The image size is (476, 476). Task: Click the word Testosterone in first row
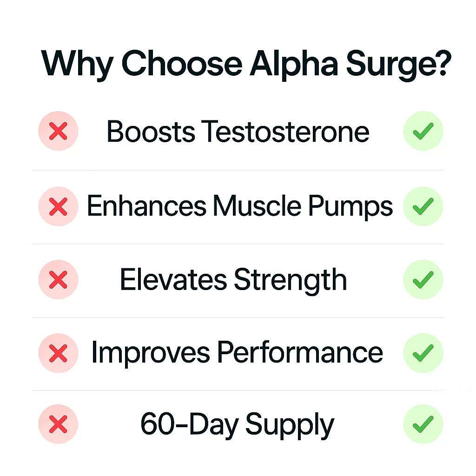coord(285,132)
